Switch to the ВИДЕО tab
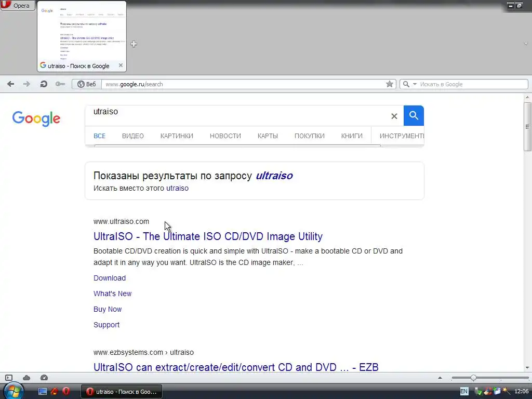This screenshot has height=399, width=532. point(132,136)
